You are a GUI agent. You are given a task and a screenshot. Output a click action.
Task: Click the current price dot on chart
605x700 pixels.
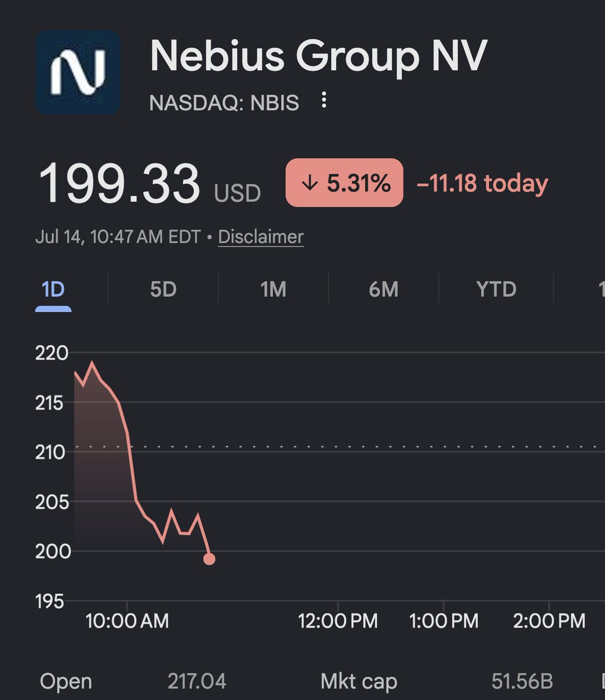(209, 559)
